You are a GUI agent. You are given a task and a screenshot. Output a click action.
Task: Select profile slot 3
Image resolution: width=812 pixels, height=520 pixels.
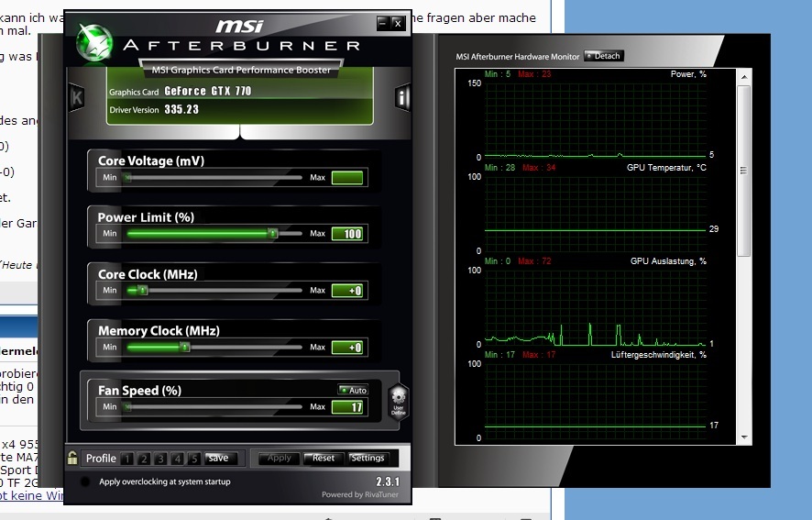point(160,459)
